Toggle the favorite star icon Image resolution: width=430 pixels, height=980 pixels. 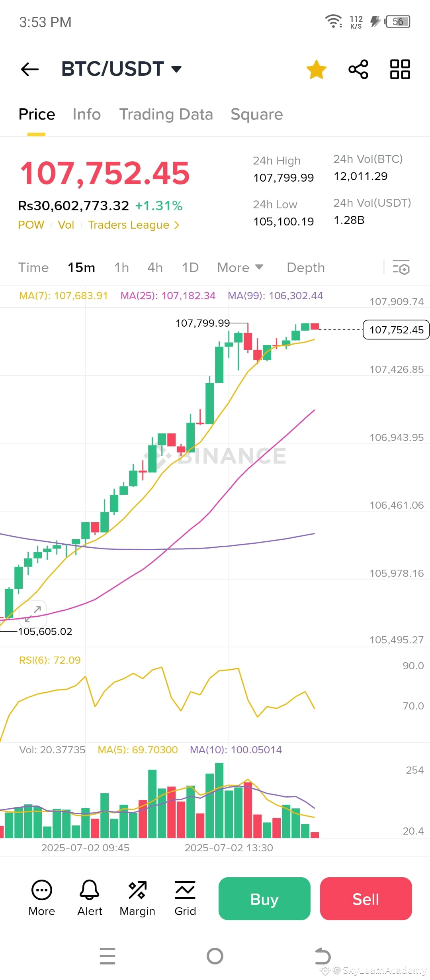coord(317,69)
